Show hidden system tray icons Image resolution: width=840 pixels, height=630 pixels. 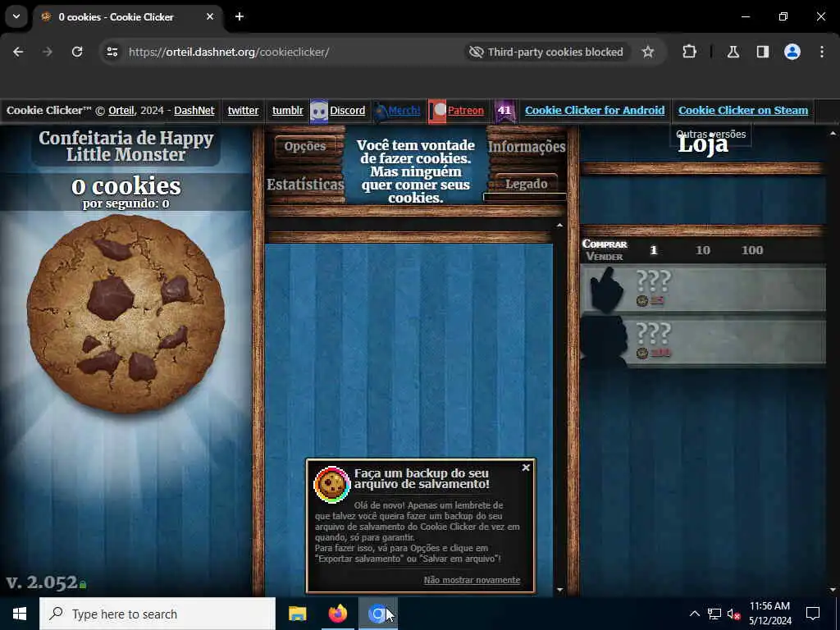(694, 614)
